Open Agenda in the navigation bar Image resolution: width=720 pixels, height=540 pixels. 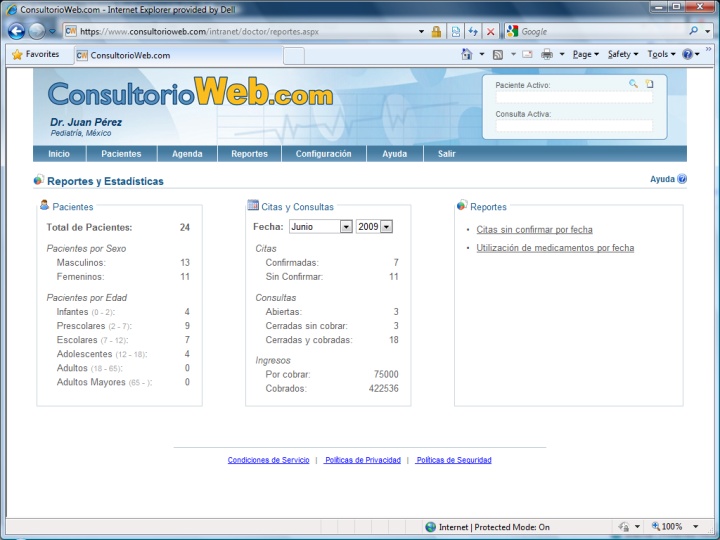coord(187,154)
